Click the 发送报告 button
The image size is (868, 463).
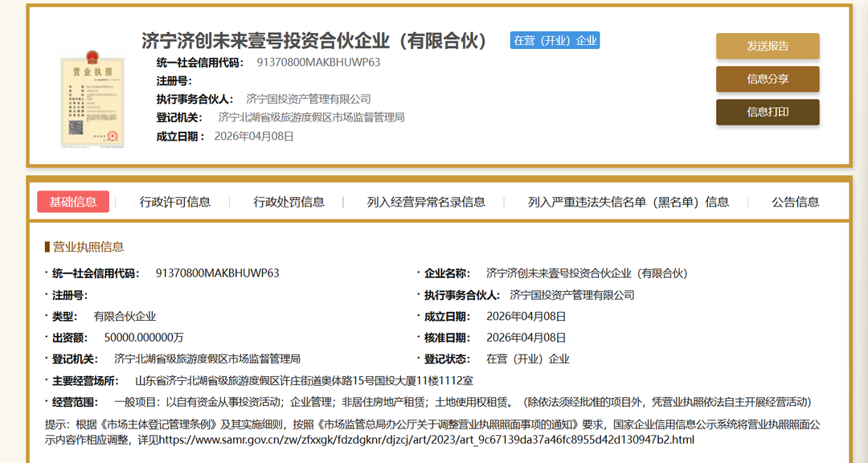click(x=768, y=46)
